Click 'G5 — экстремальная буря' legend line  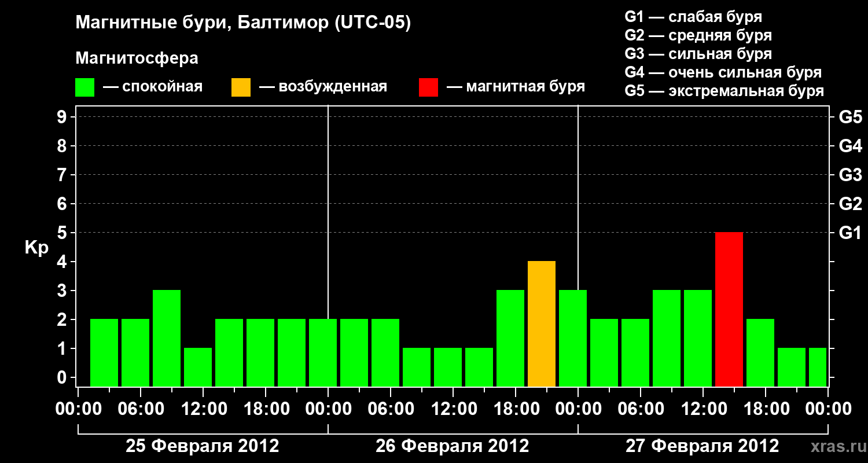(724, 91)
